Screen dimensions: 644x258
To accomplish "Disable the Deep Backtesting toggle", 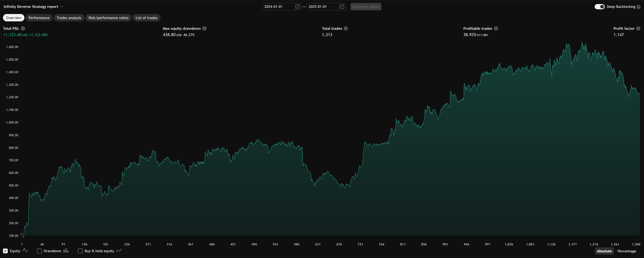I will pos(599,7).
